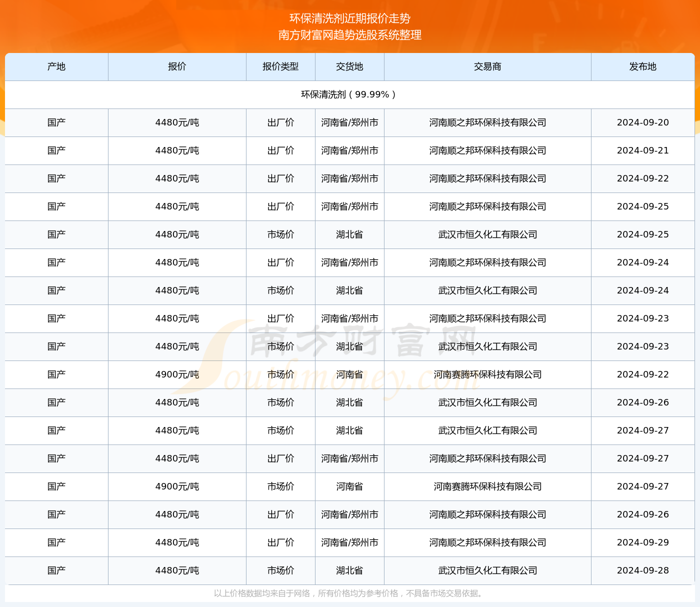Click the section row 环保清洗剂(99.99%)
The height and width of the screenshot is (607, 700).
(x=349, y=94)
